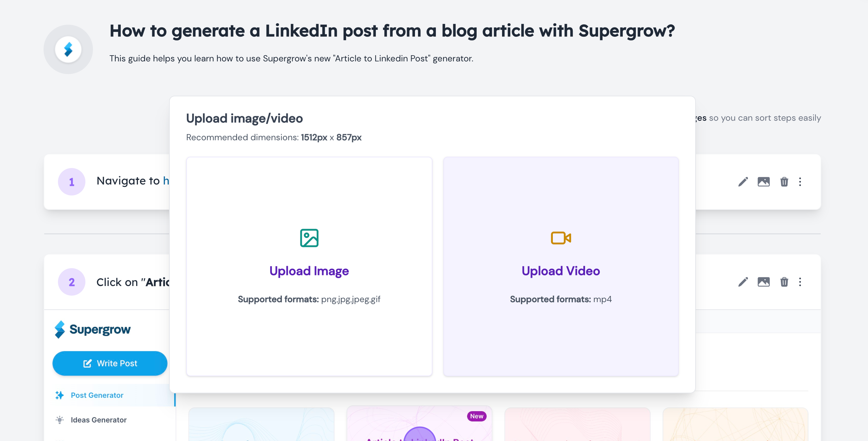
Task: Click the Upload Video heading text
Action: [x=561, y=271]
